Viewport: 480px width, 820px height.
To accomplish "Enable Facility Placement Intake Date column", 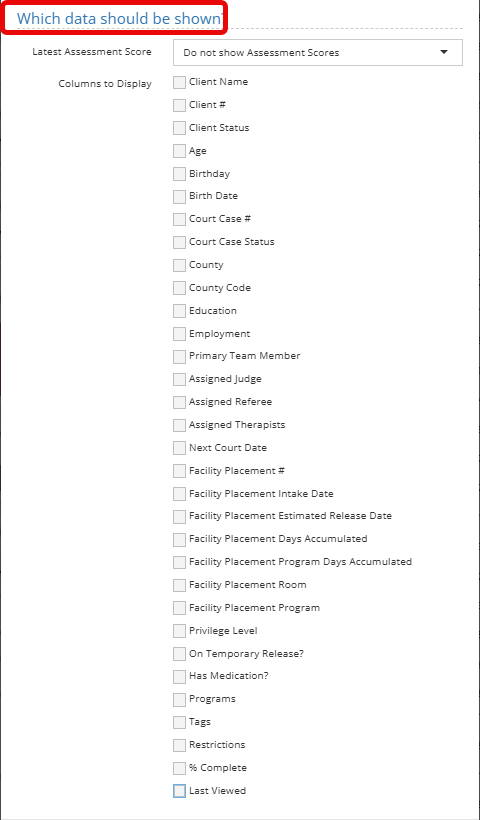I will pos(179,494).
